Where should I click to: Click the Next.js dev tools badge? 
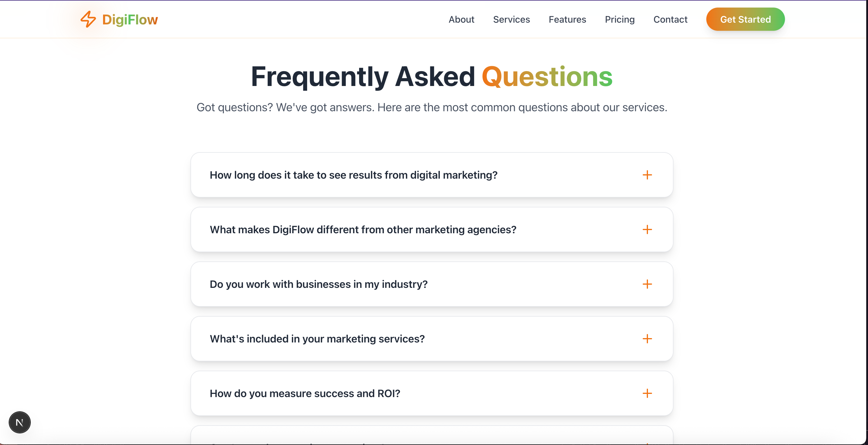[x=19, y=422]
